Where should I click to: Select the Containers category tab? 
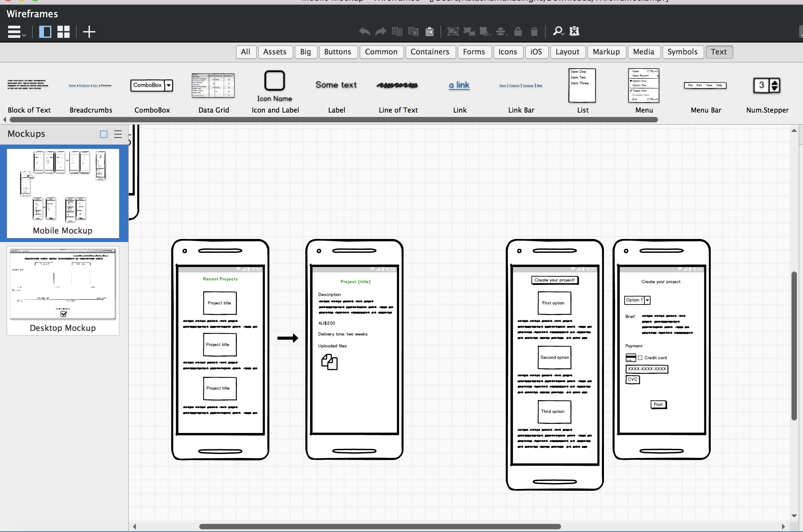coord(430,52)
